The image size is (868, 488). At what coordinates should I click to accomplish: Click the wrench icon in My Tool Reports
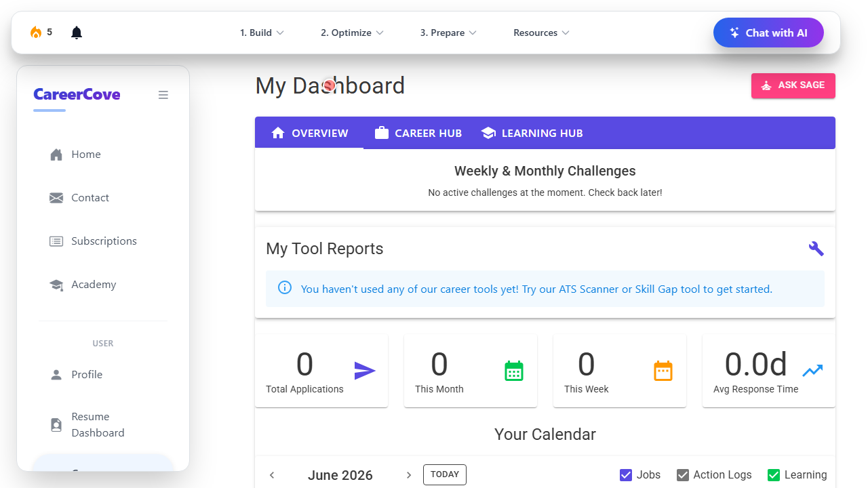(x=816, y=249)
